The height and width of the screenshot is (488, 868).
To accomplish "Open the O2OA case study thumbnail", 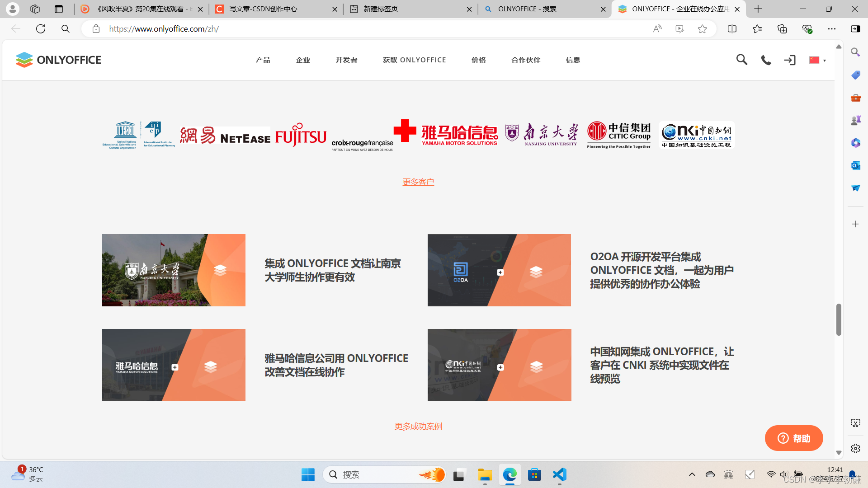I will click(x=499, y=270).
